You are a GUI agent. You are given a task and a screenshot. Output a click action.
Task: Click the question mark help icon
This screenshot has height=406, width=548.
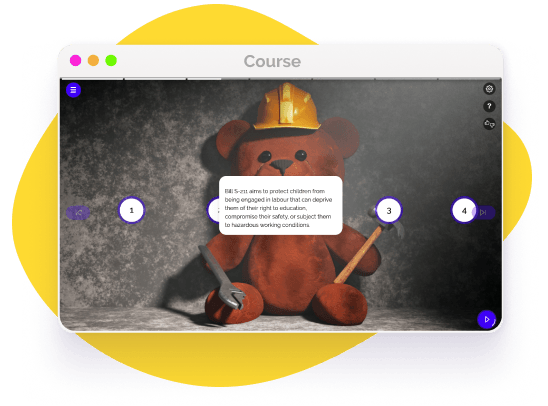point(489,106)
